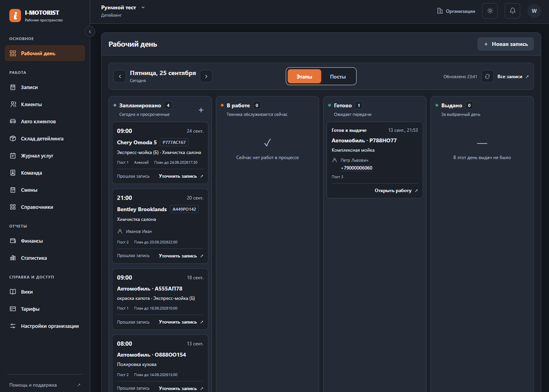Click the I-MOTORIST logo icon
Image resolution: width=549 pixels, height=392 pixels.
[15, 16]
